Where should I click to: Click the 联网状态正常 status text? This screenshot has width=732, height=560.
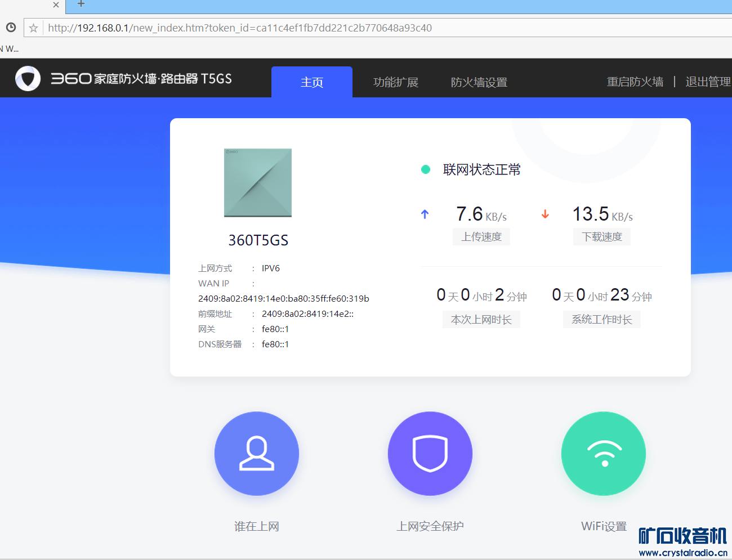pos(482,169)
